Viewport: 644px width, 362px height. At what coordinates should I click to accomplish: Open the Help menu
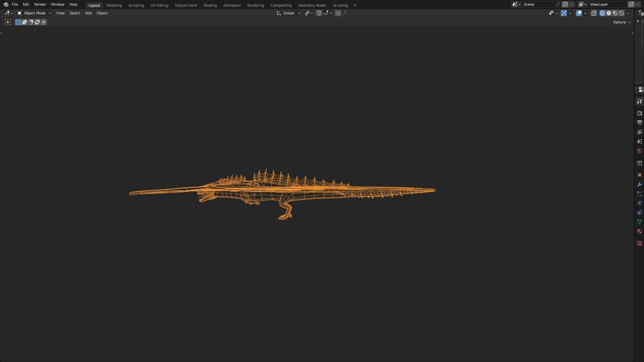coord(73,4)
